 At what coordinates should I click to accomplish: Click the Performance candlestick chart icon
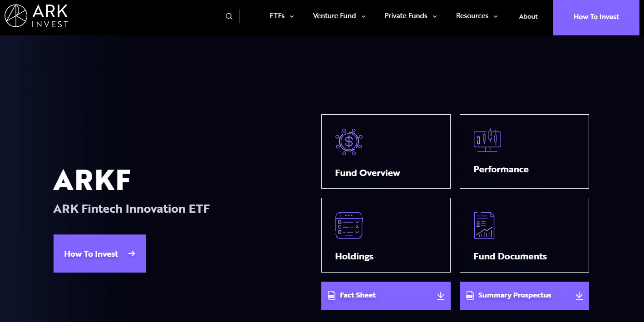coord(487,140)
